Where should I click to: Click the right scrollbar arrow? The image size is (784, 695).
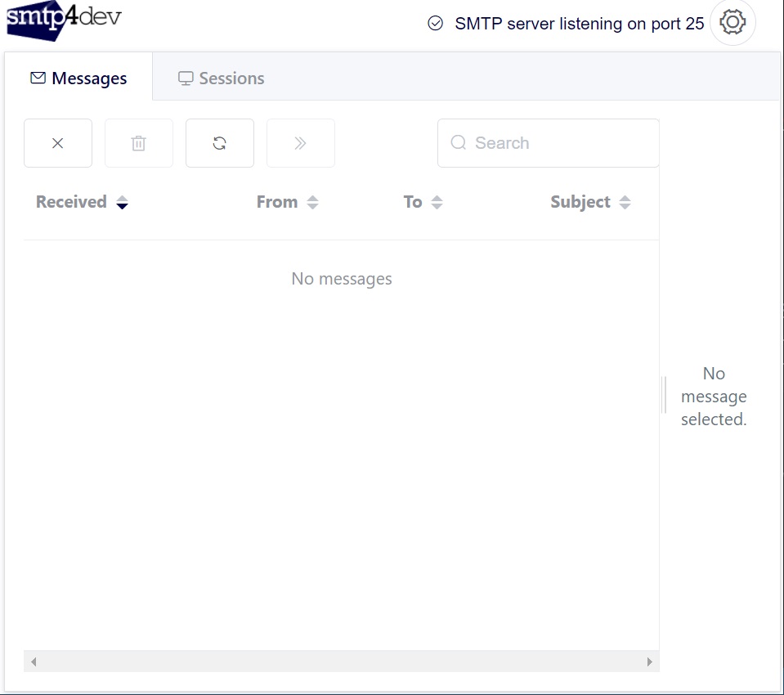pyautogui.click(x=649, y=661)
